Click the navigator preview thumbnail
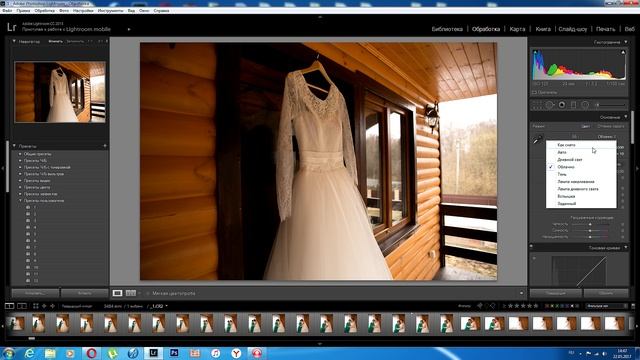Screen dimensions: 640x360 click(60, 92)
